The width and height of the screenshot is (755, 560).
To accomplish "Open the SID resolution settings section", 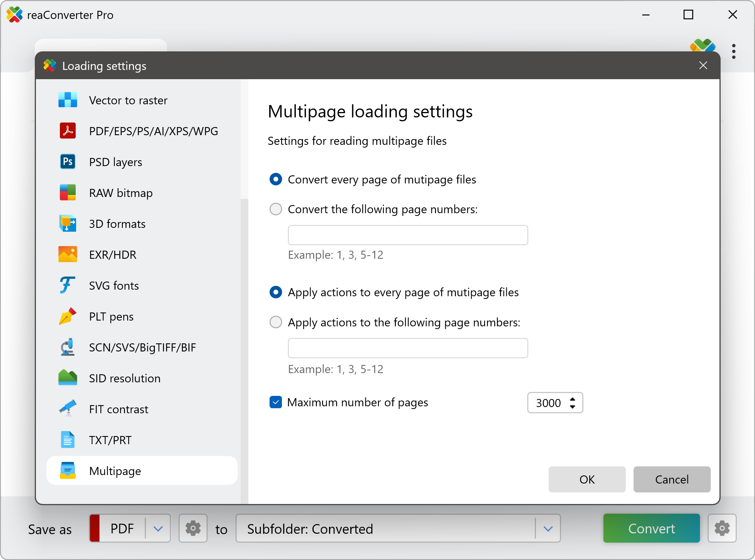I will click(124, 378).
